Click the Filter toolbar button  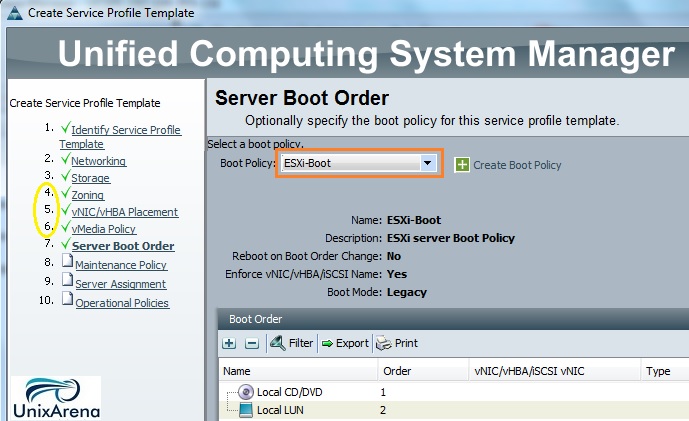pyautogui.click(x=291, y=343)
